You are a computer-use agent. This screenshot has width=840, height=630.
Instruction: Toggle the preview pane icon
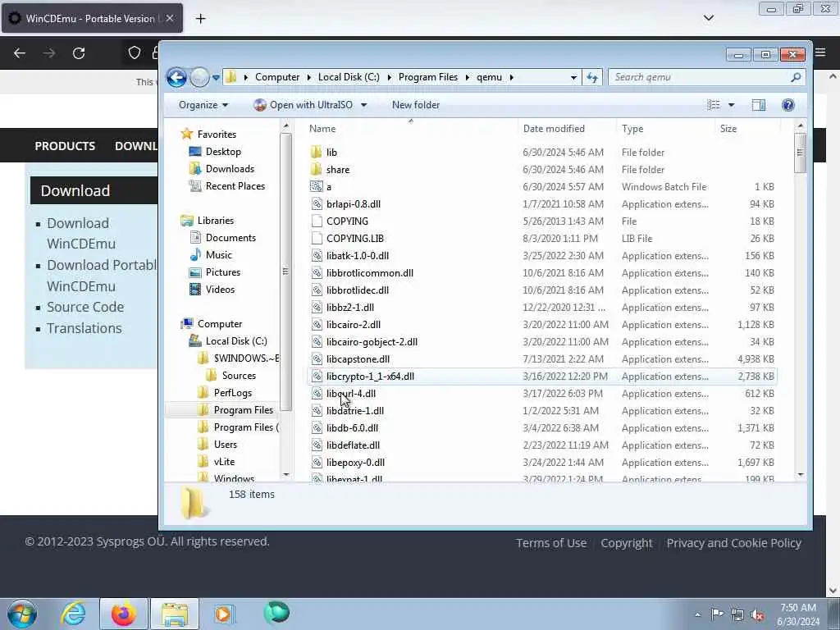759,105
